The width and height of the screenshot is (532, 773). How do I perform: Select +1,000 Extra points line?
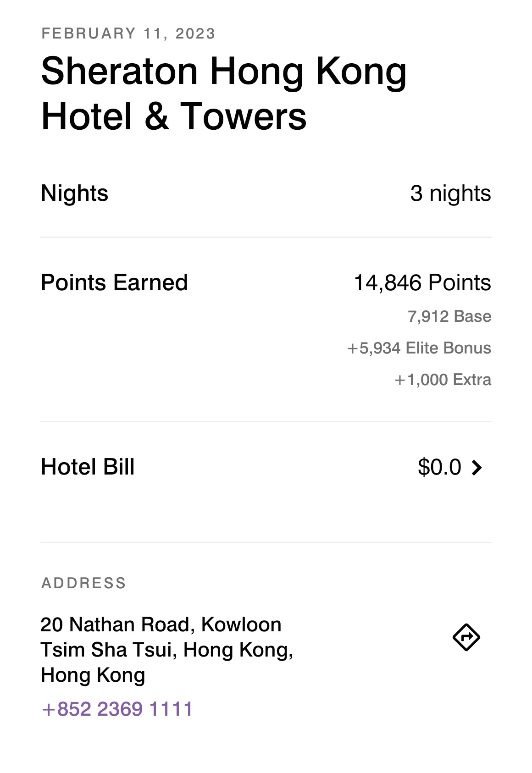(x=443, y=380)
